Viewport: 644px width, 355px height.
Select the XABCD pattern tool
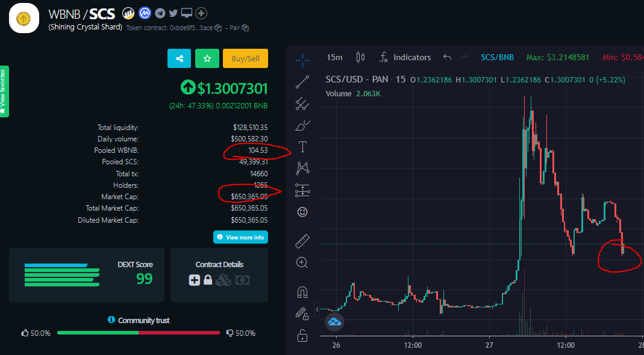tap(302, 168)
